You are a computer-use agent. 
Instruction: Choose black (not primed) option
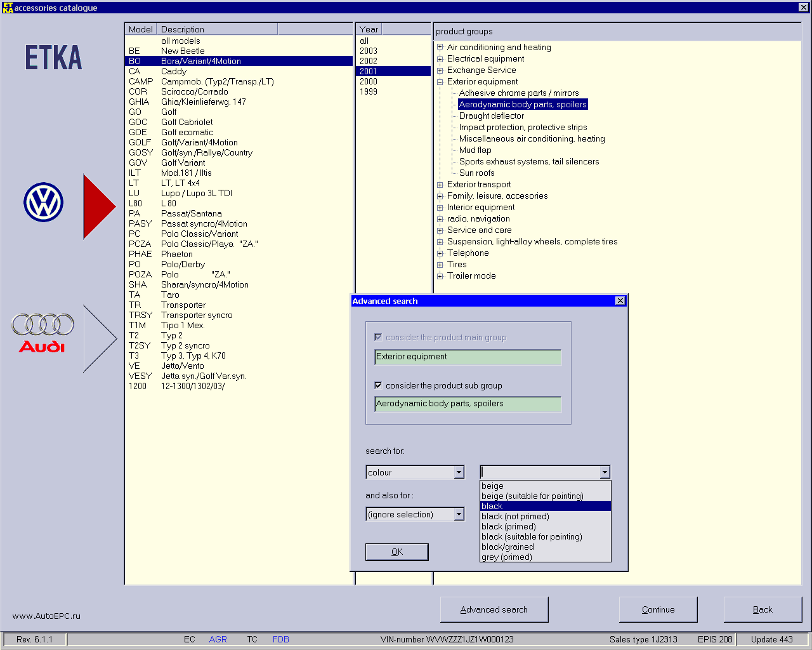pos(546,516)
